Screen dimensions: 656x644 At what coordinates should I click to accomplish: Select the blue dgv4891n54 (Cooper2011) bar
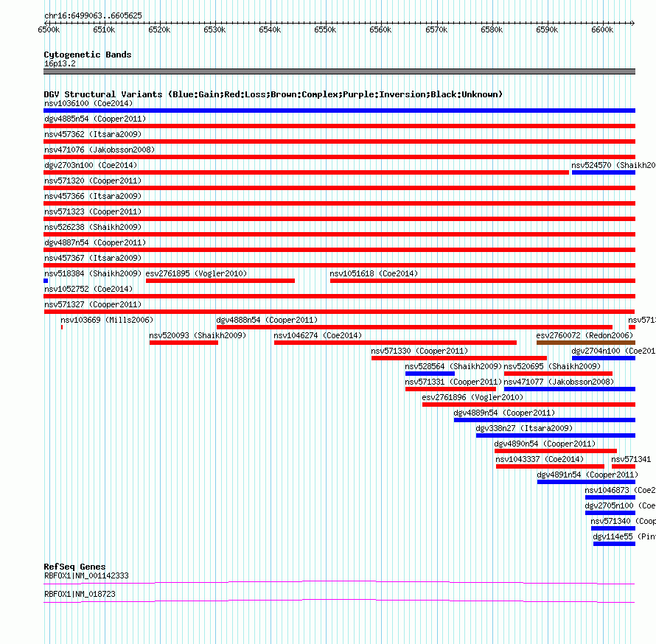coord(586,482)
